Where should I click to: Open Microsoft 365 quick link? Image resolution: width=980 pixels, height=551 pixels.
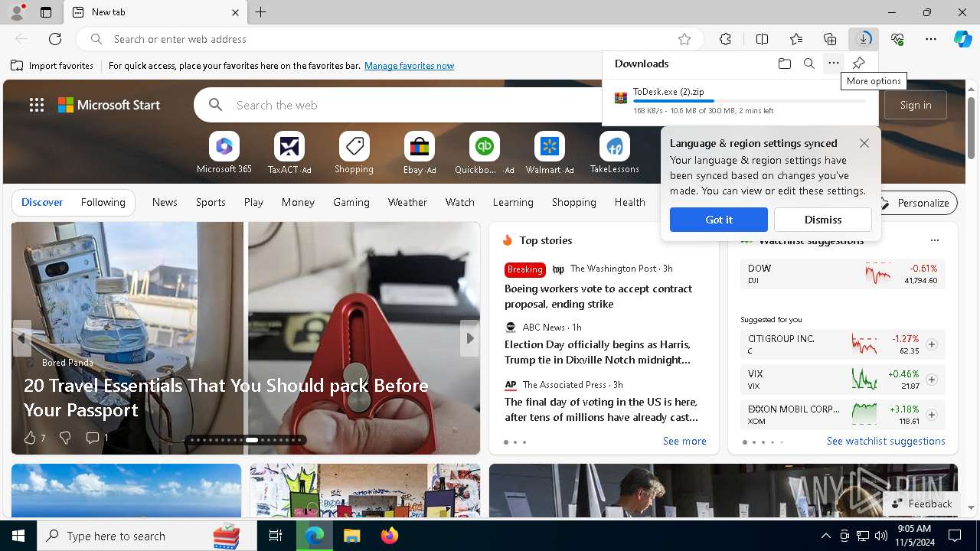pos(224,153)
